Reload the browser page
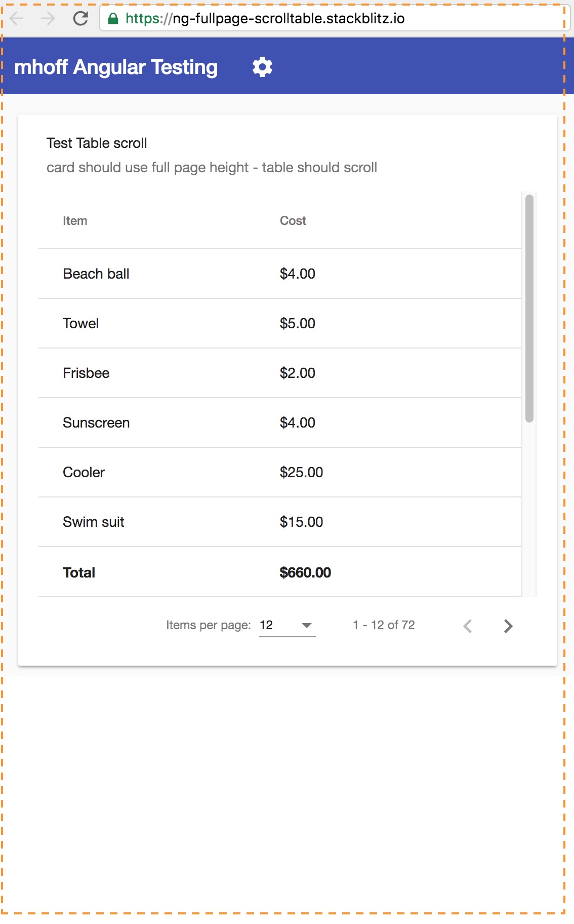 80,19
